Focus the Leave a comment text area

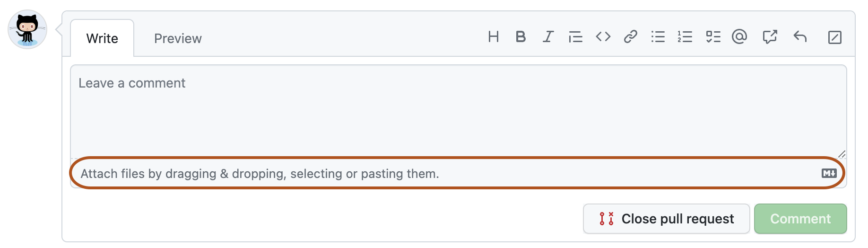(x=458, y=111)
